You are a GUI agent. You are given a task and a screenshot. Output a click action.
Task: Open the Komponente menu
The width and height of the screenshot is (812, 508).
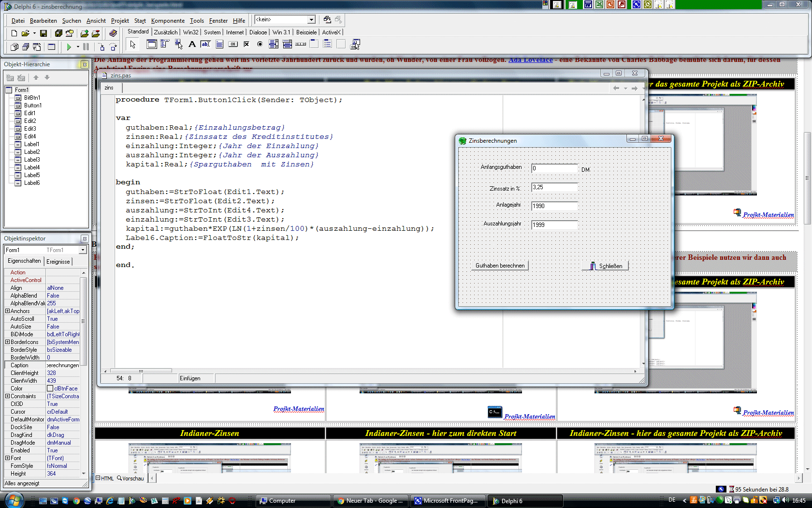coord(168,21)
